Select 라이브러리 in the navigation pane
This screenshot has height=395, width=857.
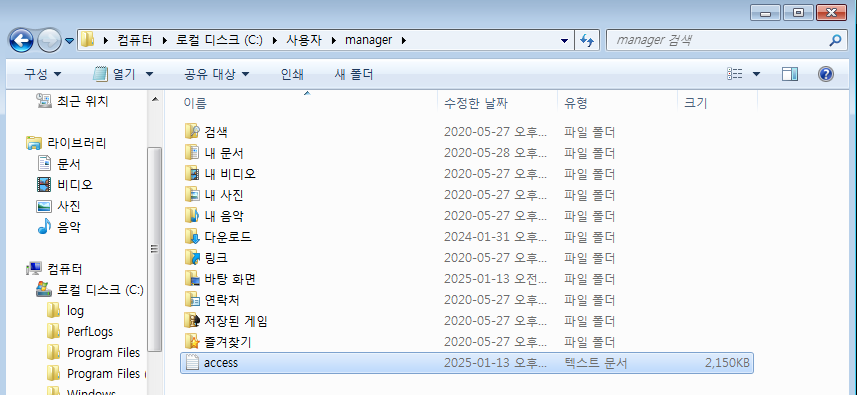(77, 143)
